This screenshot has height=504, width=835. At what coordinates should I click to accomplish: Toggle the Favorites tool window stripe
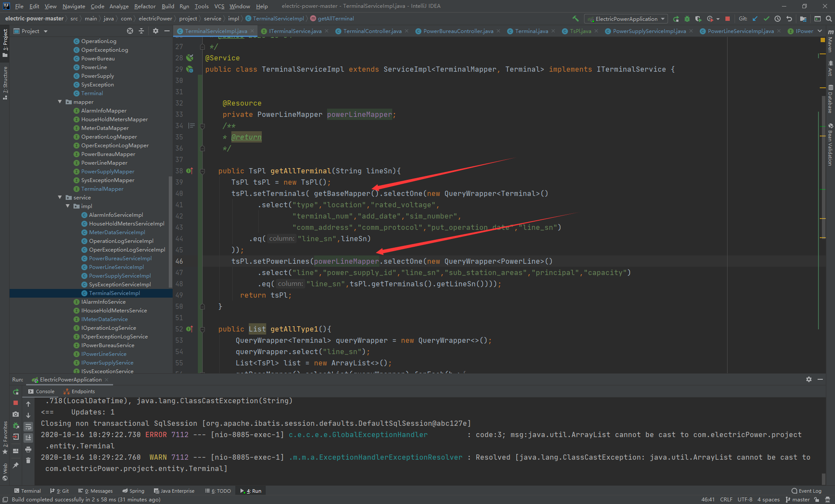tap(5, 438)
